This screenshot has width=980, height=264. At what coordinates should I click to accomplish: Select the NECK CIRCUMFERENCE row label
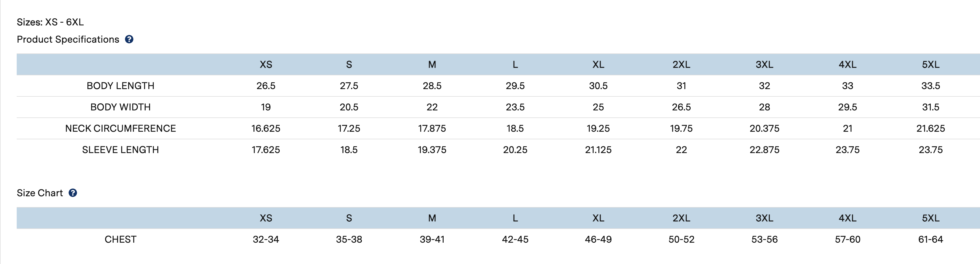120,128
